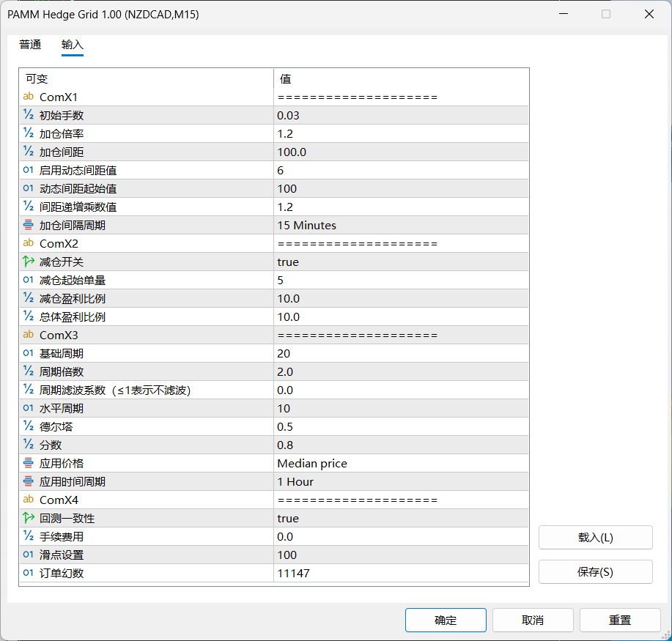Toggle the 回测一致性 true value
This screenshot has width=672, height=641.
401,518
